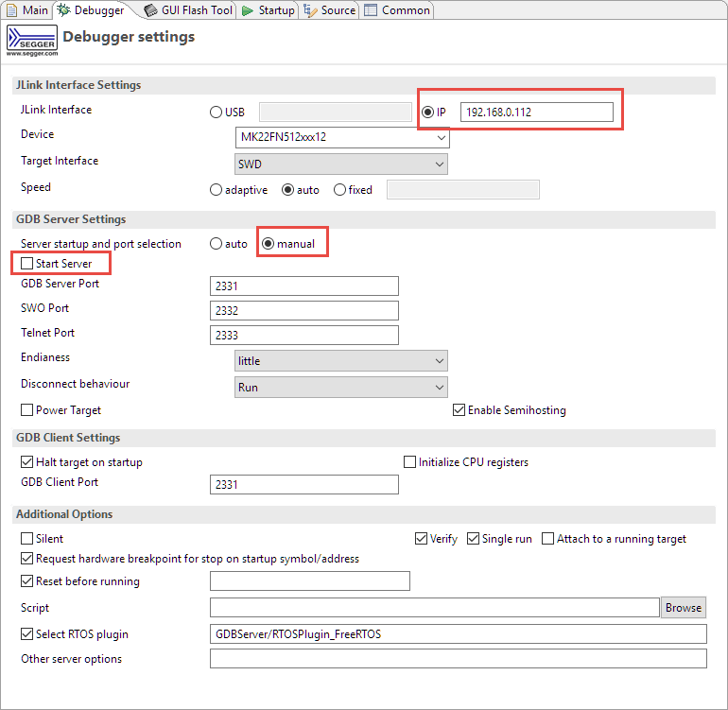Click the www.segger.com link text
The image size is (728, 710).
point(32,53)
